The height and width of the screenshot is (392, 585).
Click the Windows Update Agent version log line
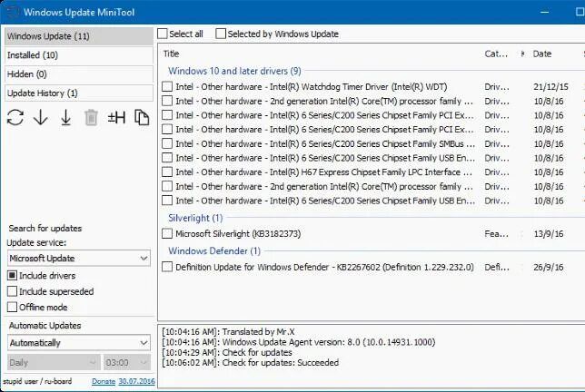298,342
